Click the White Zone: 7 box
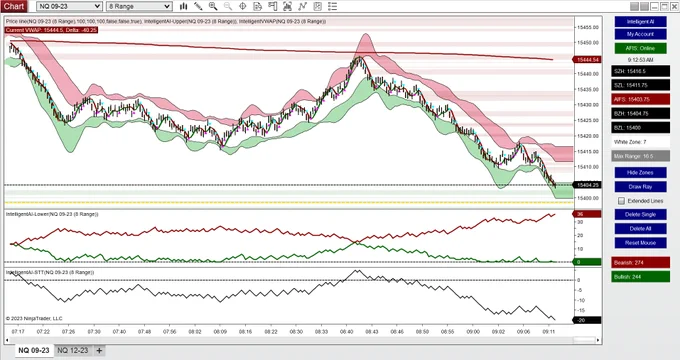The width and height of the screenshot is (680, 360). (x=641, y=142)
